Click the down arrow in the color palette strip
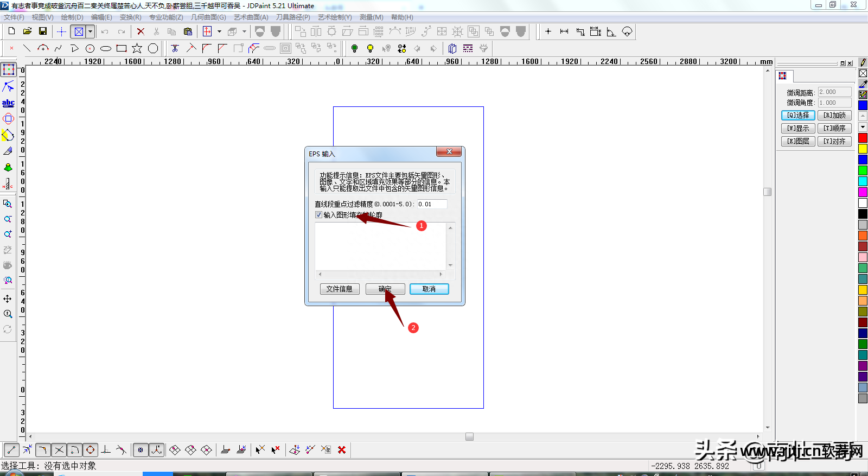This screenshot has width=868, height=476. [863, 127]
